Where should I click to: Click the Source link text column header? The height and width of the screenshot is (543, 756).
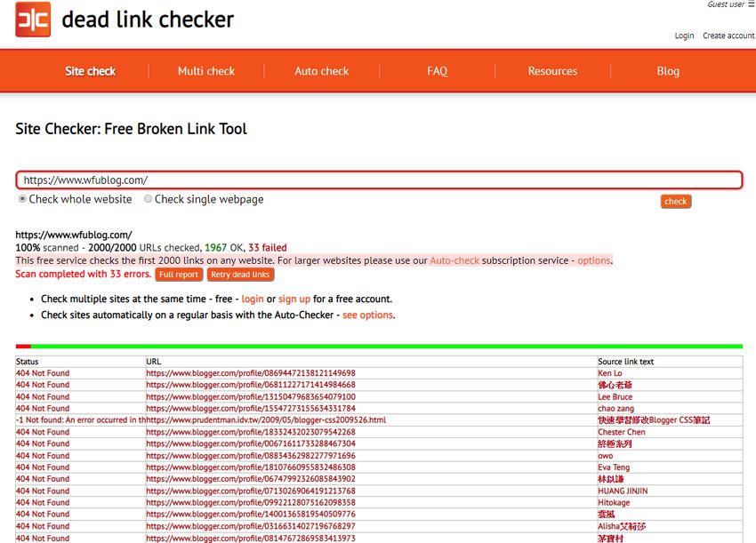click(x=626, y=362)
